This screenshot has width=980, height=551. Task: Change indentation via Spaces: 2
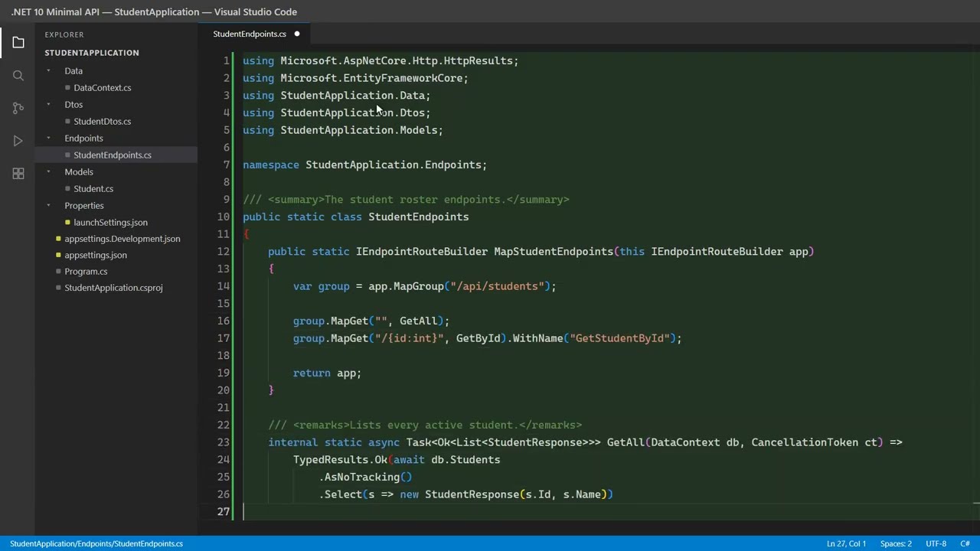click(896, 543)
